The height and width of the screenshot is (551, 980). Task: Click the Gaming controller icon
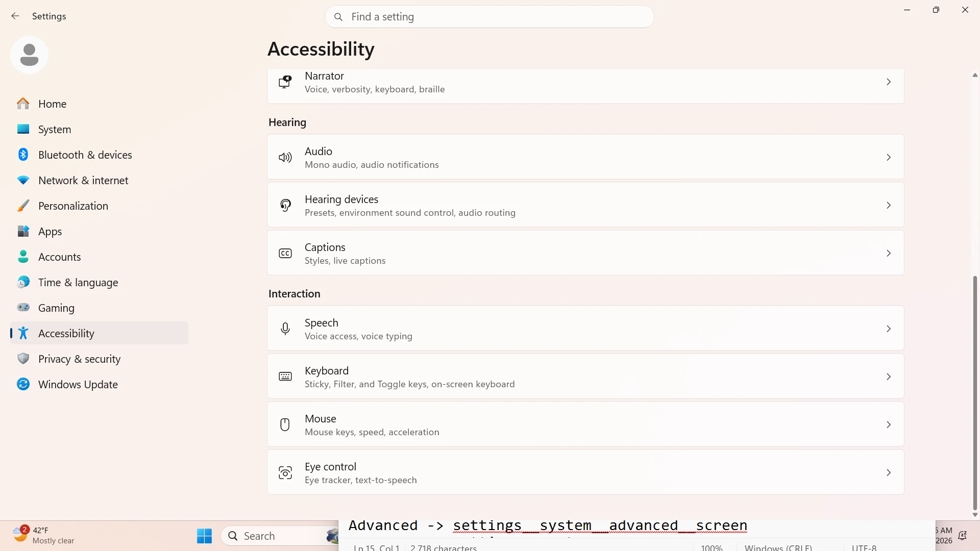tap(23, 307)
